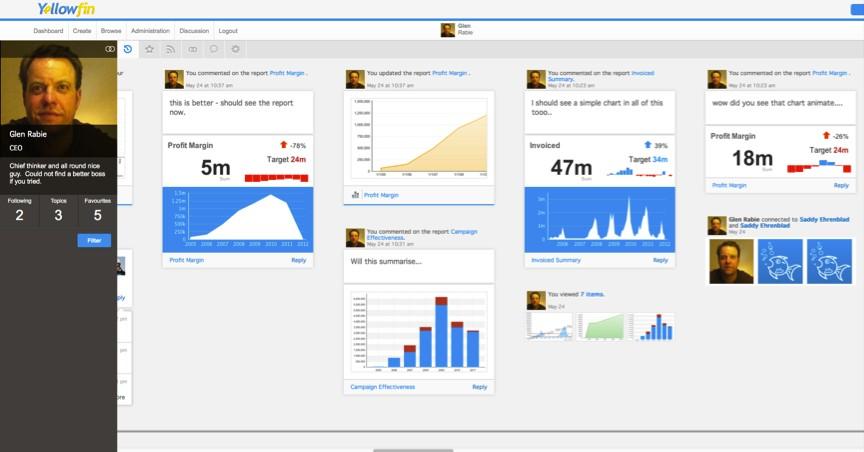Click the 'Will this summarise...' comment text
This screenshot has height=452, width=864.
click(386, 261)
